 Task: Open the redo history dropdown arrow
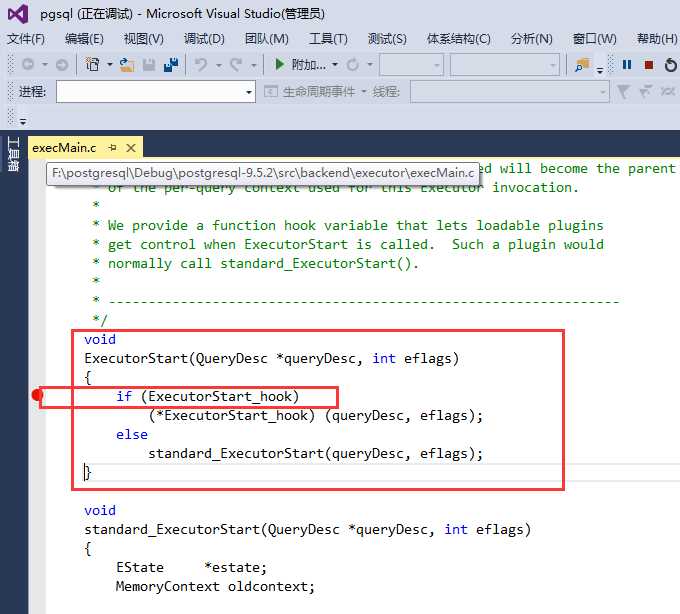click(254, 65)
